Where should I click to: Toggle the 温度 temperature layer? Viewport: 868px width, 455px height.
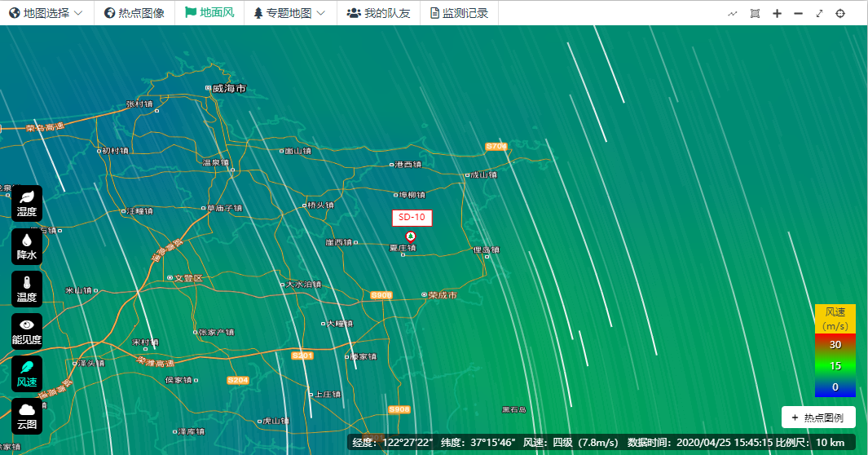tap(27, 289)
